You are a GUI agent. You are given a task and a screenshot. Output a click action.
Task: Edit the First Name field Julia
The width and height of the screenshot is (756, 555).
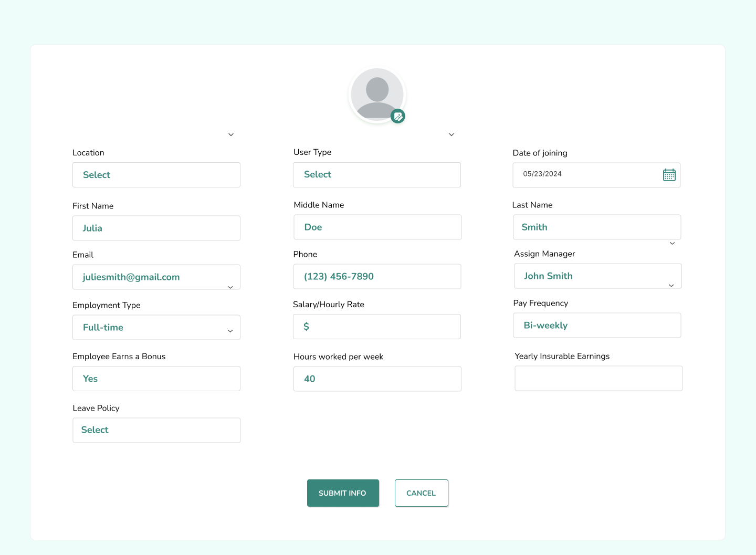coord(156,228)
